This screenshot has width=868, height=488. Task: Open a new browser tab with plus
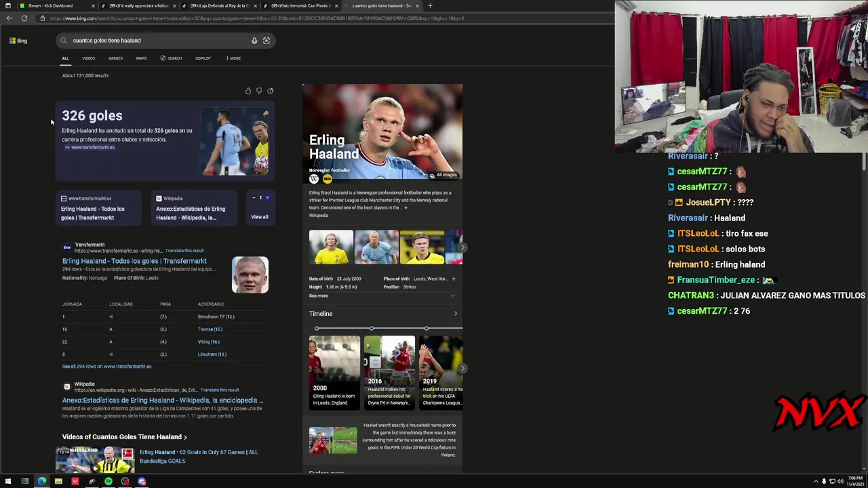point(430,5)
